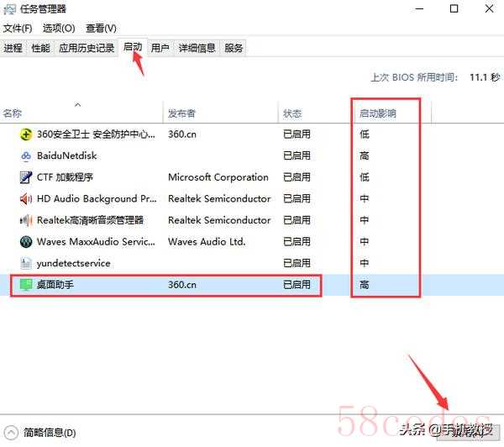Select the yundetectservice entry name

pos(74,263)
